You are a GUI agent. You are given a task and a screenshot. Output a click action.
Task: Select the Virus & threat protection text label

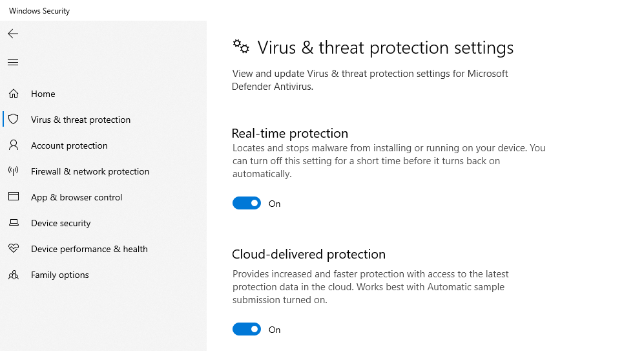tap(81, 120)
